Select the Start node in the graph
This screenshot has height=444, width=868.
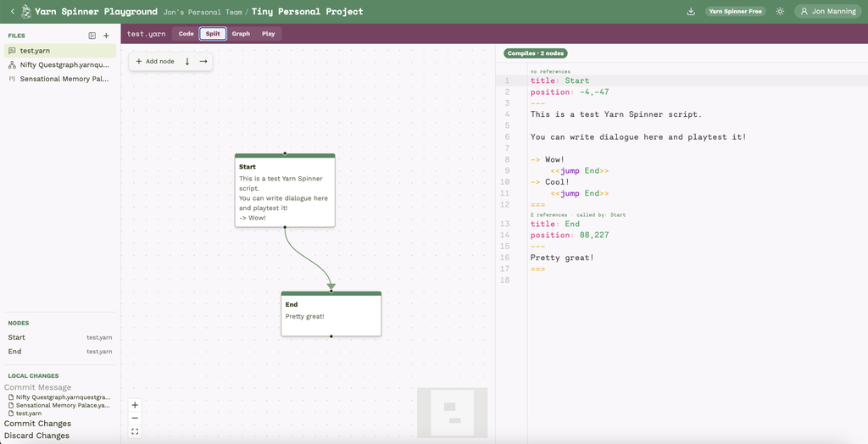click(x=285, y=191)
